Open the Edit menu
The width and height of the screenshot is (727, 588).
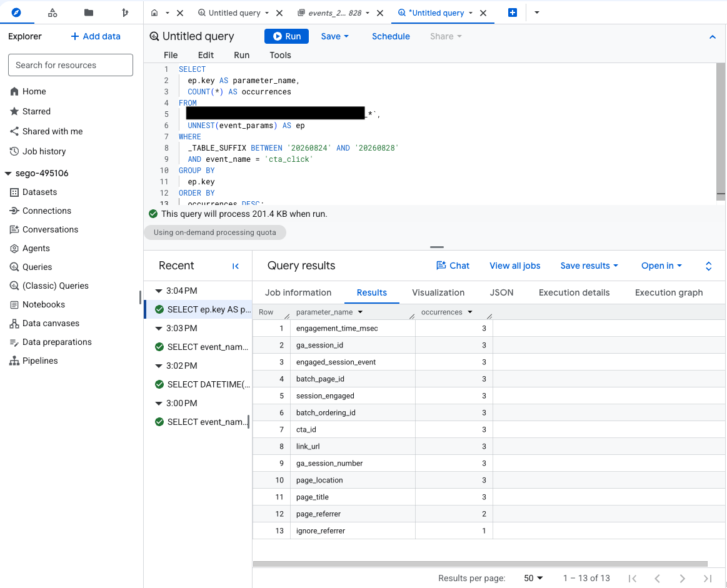click(x=206, y=55)
